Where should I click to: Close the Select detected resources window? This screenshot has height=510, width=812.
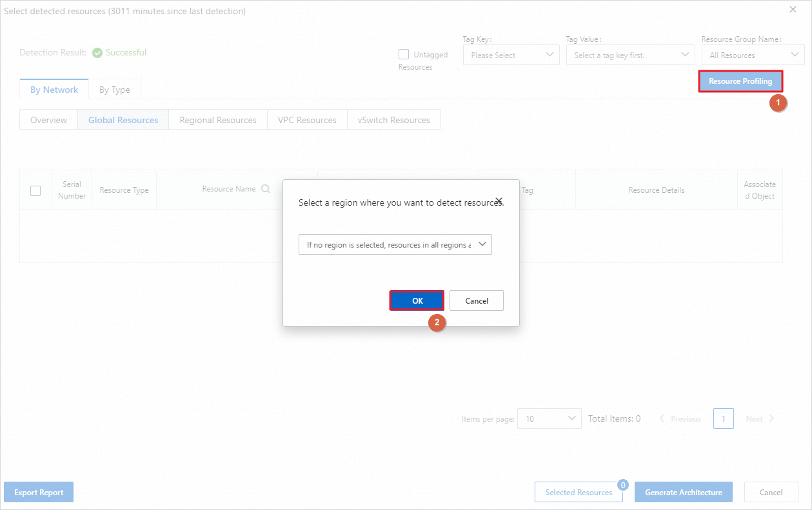pos(793,9)
